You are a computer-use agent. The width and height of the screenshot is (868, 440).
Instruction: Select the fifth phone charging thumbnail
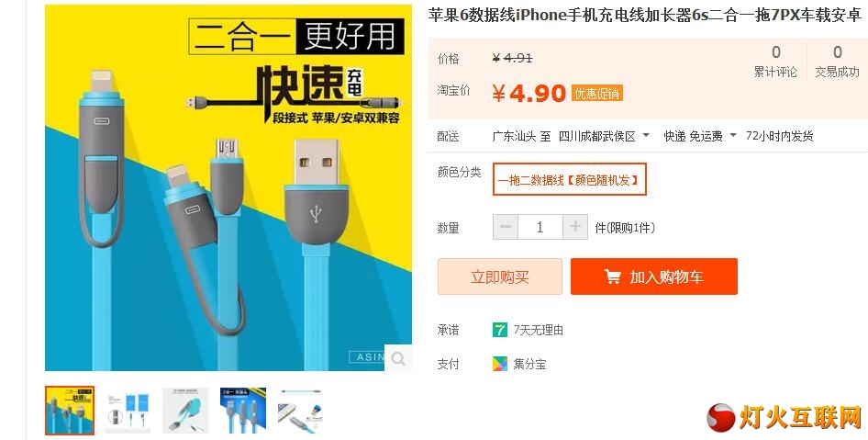(301, 411)
